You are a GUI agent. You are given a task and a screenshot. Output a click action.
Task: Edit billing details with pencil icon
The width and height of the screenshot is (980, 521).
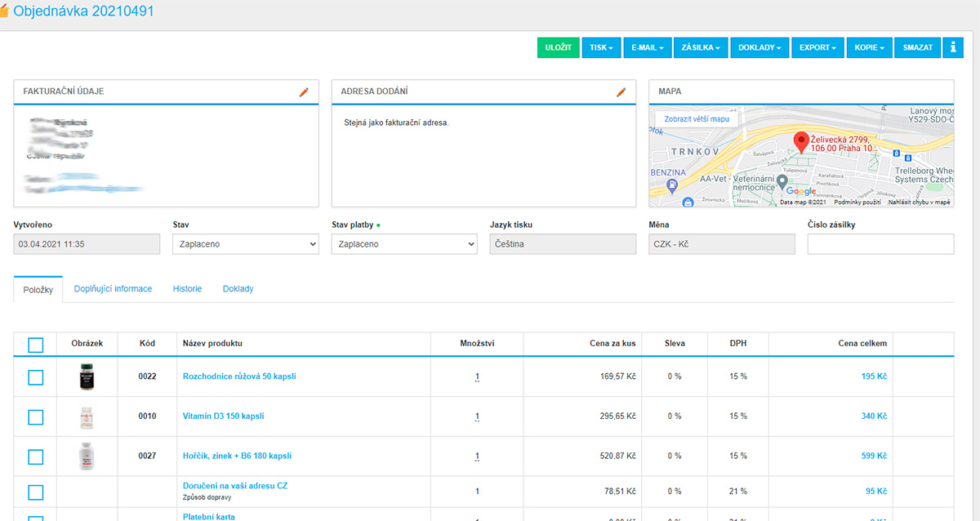pos(304,92)
